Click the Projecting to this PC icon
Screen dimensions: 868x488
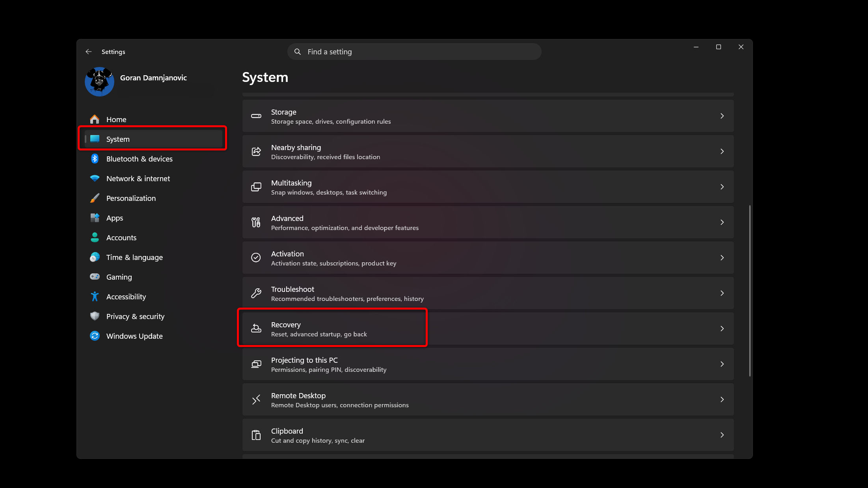256,364
